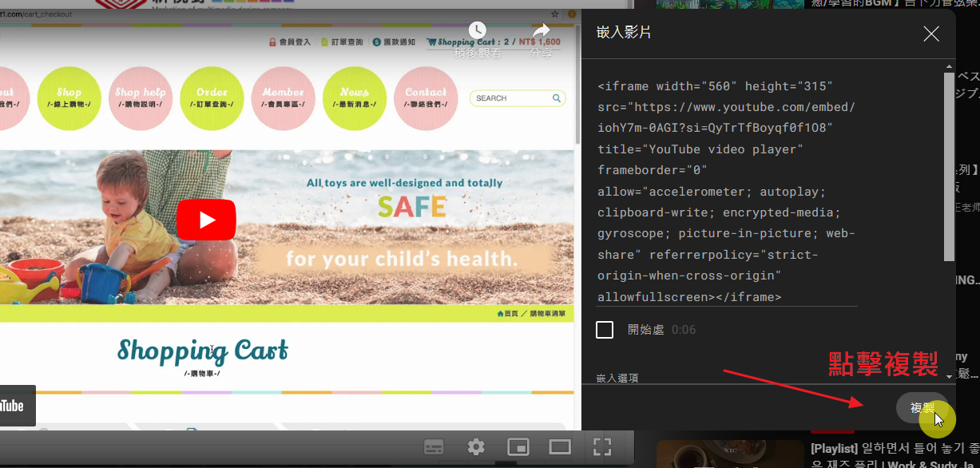Screen dimensions: 980x468
Task: Switch to miniplayer mode
Action: (518, 447)
